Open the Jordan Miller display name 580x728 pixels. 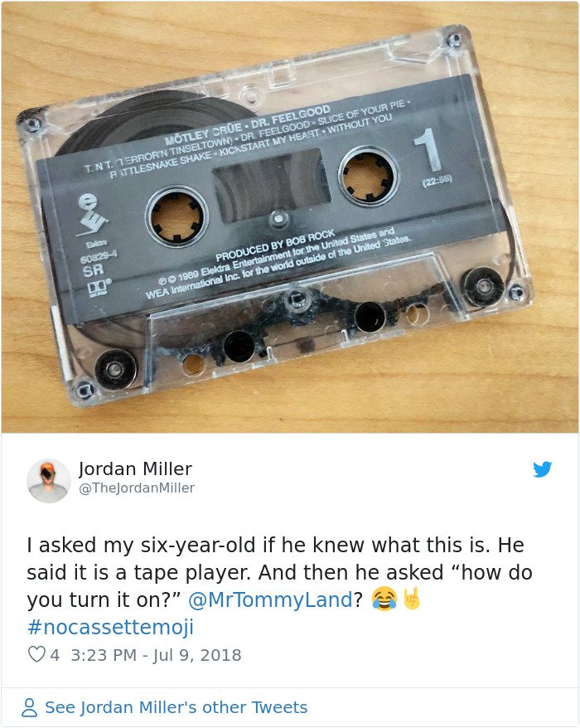pos(135,469)
